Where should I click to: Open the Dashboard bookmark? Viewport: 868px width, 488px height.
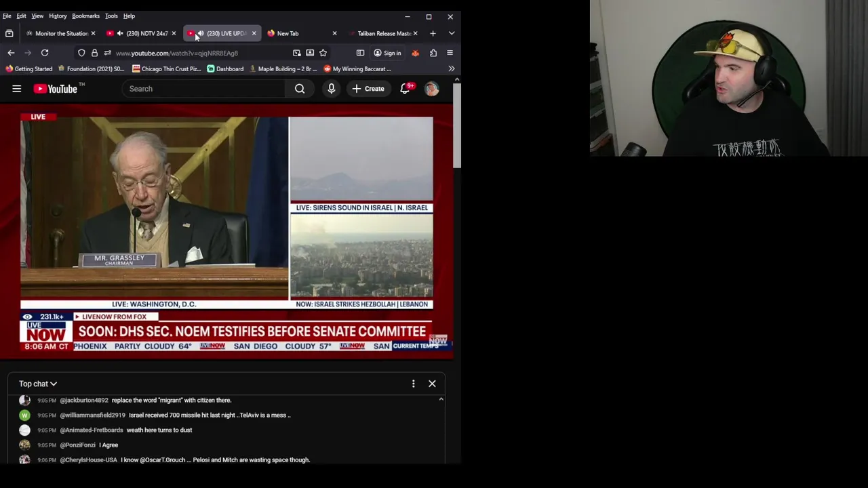click(225, 68)
